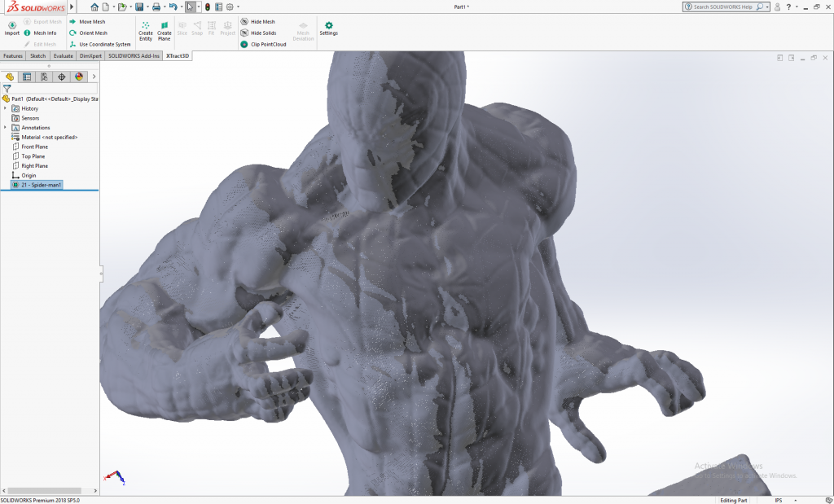Select the Right Plane

point(30,166)
